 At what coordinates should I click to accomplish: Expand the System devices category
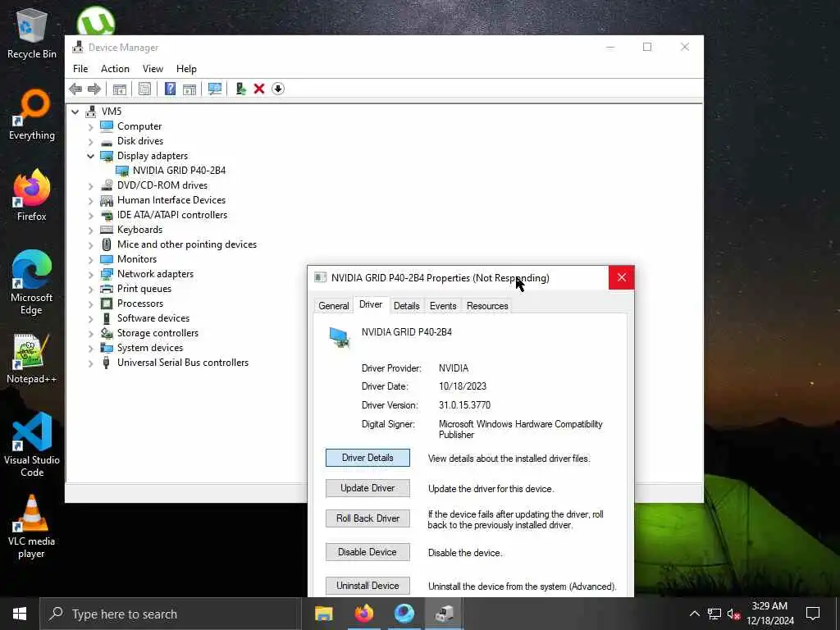click(90, 348)
